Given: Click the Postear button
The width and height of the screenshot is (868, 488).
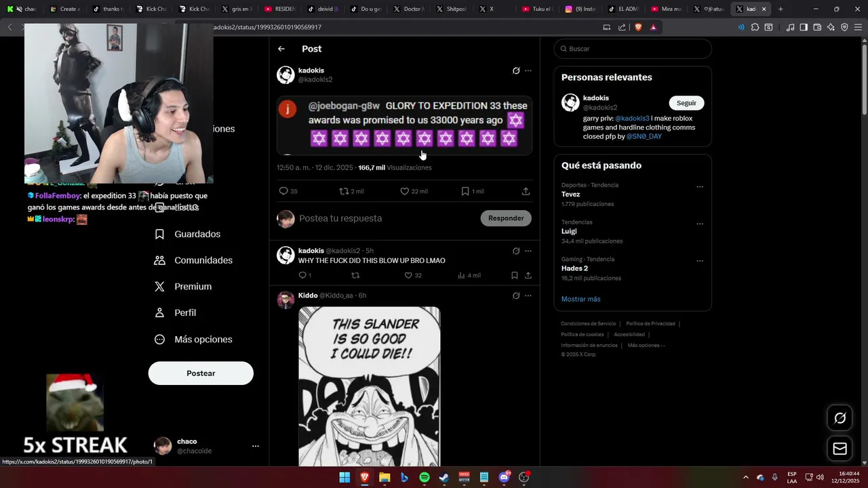Looking at the screenshot, I should [x=201, y=373].
